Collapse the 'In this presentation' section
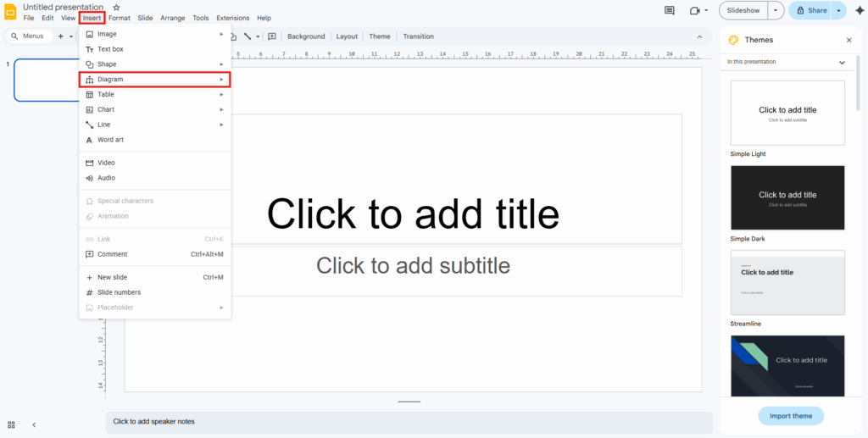Viewport: 868px width, 438px height. click(x=842, y=62)
